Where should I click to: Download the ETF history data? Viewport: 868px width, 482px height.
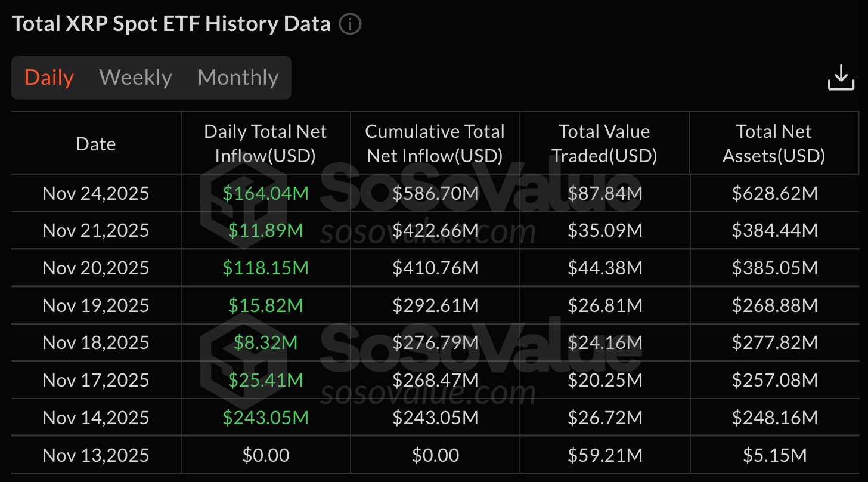(841, 78)
